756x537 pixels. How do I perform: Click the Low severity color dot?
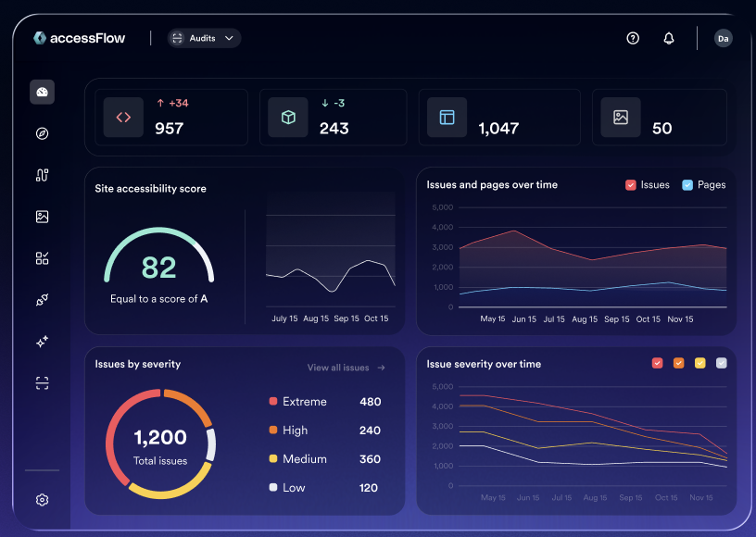273,487
